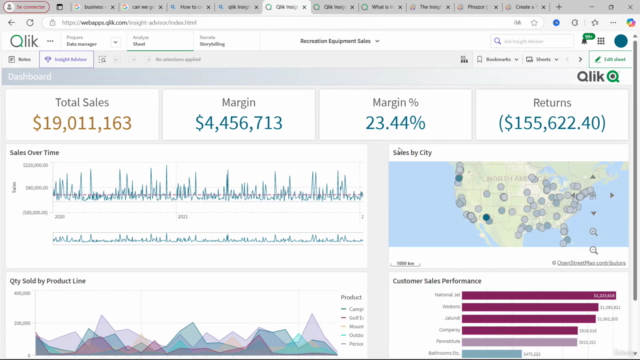640x360 pixels.
Task: Pan the Sales by City map right
Action: coord(612,196)
